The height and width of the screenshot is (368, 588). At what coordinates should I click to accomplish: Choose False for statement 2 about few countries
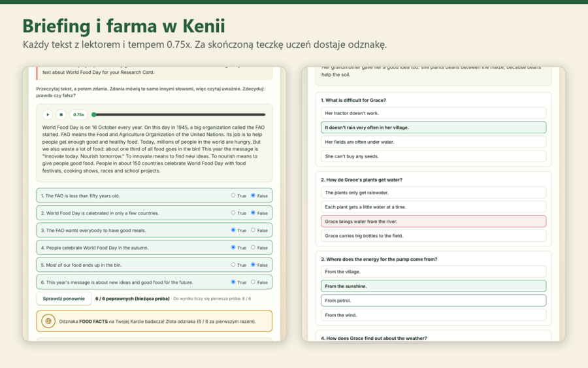coord(253,212)
